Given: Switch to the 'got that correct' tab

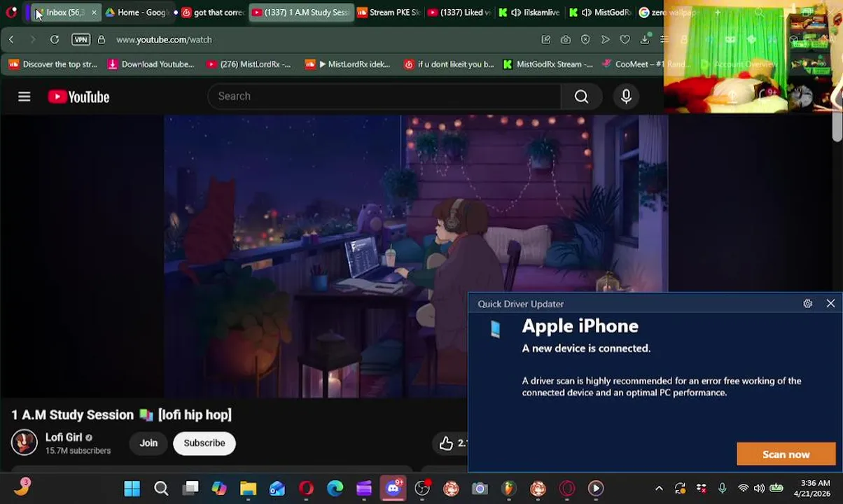Looking at the screenshot, I should [x=213, y=13].
